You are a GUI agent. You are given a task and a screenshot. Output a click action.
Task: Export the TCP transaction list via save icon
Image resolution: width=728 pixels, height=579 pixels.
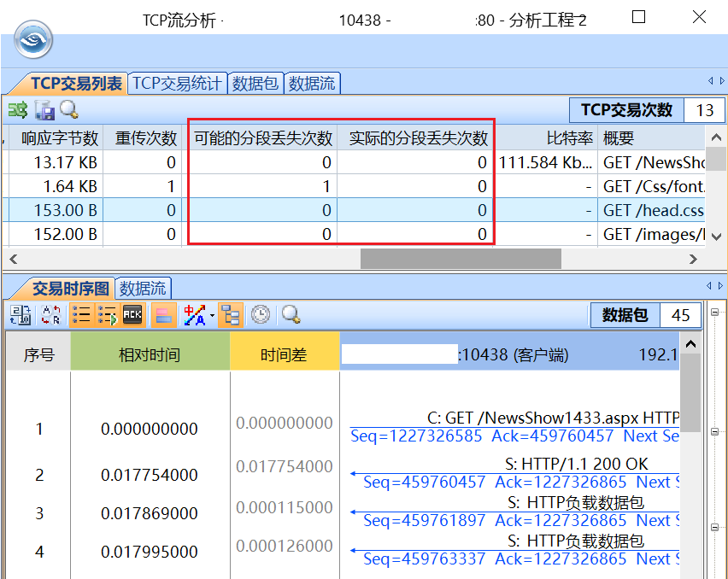44,110
